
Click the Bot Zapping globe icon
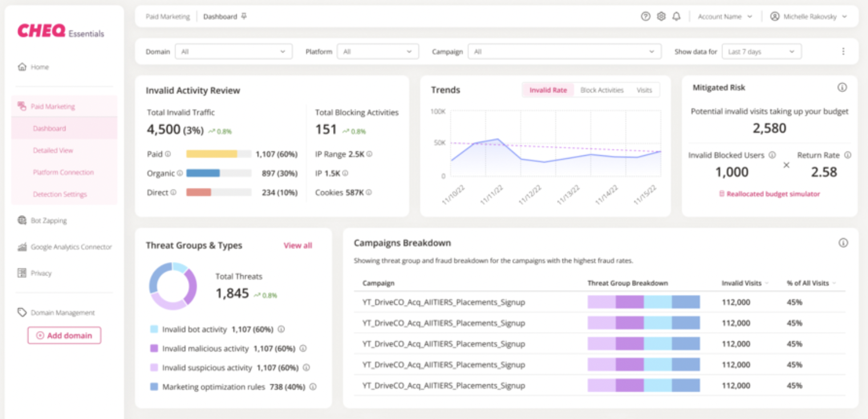coord(22,220)
